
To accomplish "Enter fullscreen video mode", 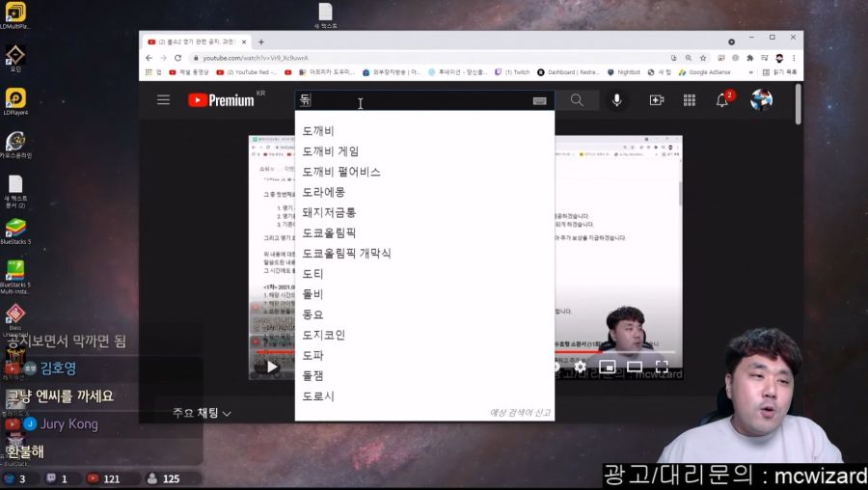I will [x=662, y=366].
